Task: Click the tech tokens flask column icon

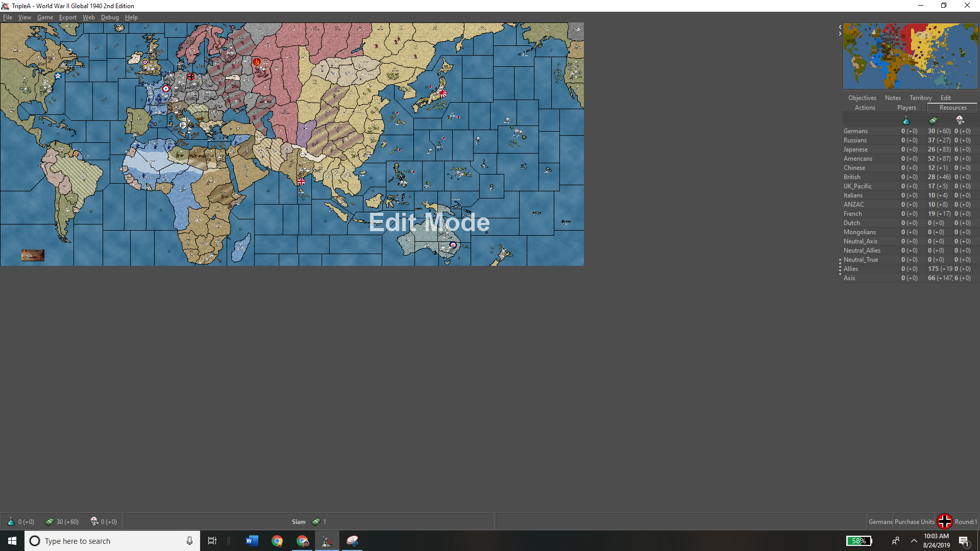Action: [906, 120]
